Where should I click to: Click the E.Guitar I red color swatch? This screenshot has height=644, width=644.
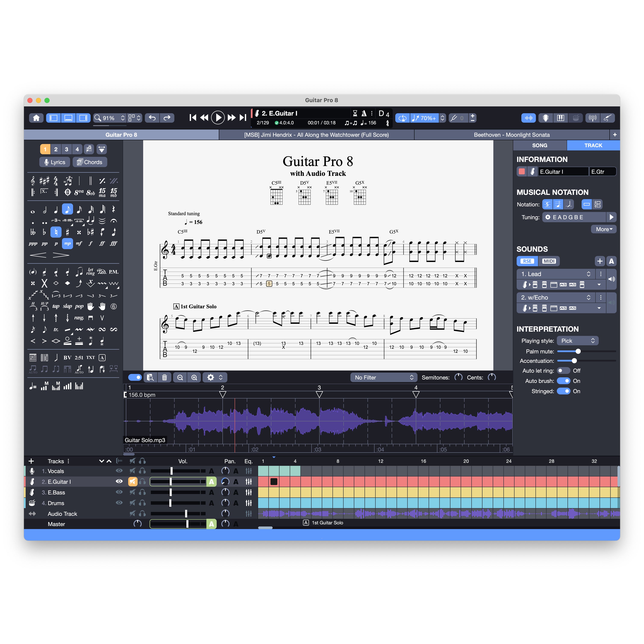(522, 171)
